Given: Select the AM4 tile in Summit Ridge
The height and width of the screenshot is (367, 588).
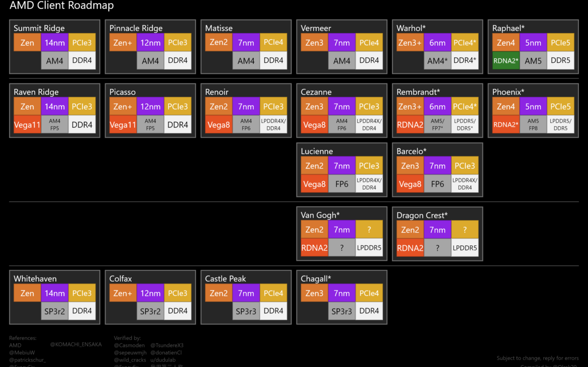Looking at the screenshot, I should [54, 60].
